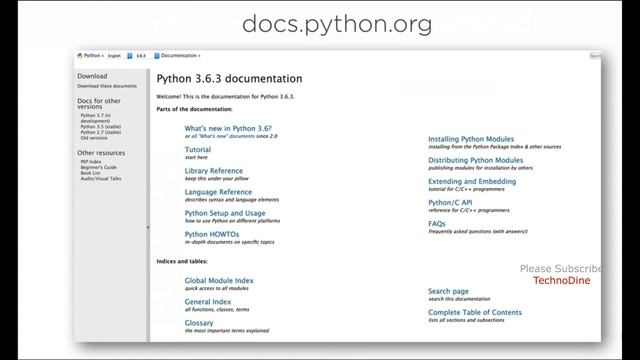Viewport: 640px width, 360px height.
Task: Open Installing Python Modules link
Action: (x=471, y=139)
